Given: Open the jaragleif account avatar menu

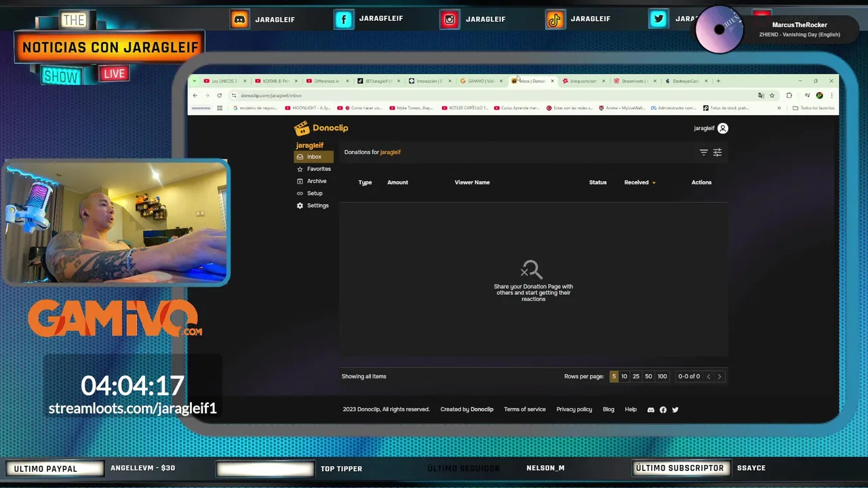Looking at the screenshot, I should coord(723,128).
